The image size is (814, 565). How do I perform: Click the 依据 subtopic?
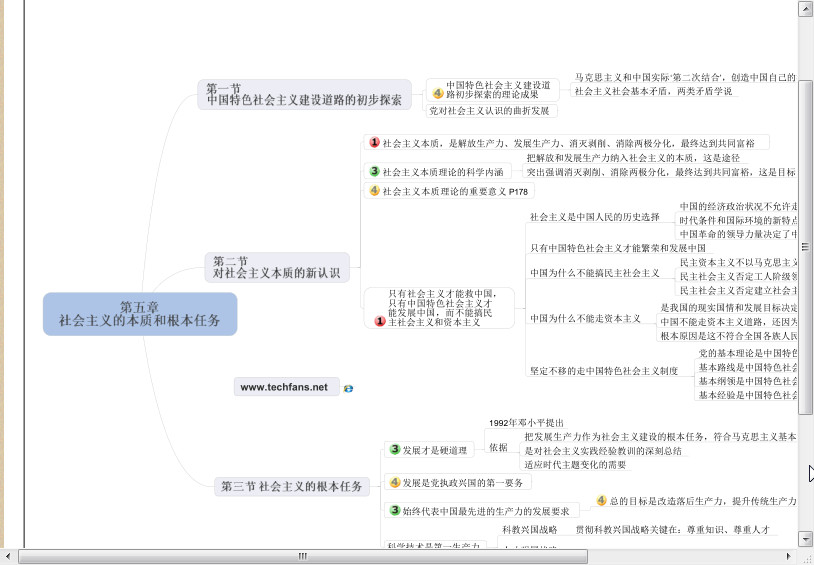click(x=498, y=447)
